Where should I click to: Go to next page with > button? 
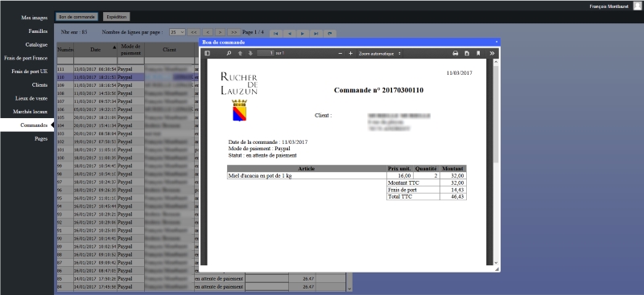pyautogui.click(x=221, y=32)
